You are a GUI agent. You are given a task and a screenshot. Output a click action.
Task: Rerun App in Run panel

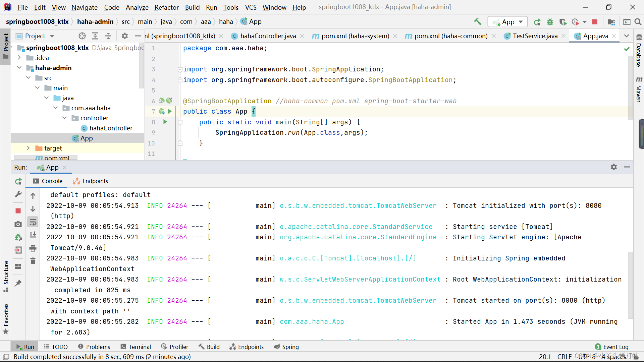pos(18,181)
